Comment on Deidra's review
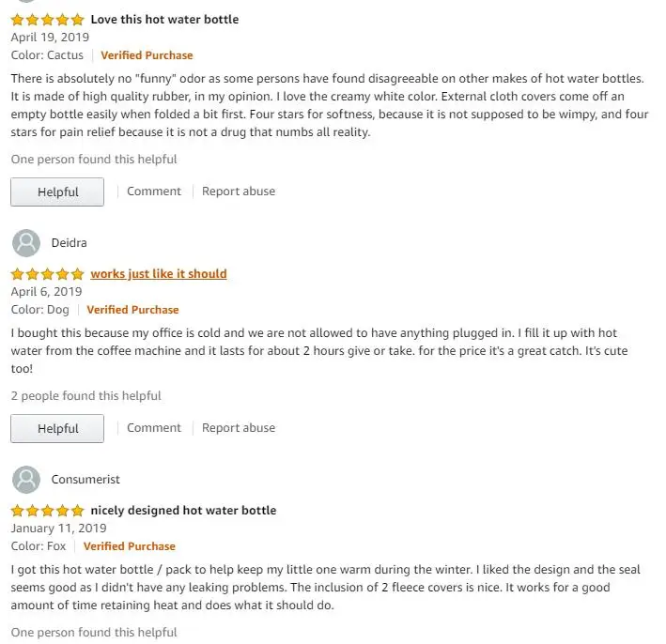Image resolution: width=666 pixels, height=644 pixels. [154, 428]
